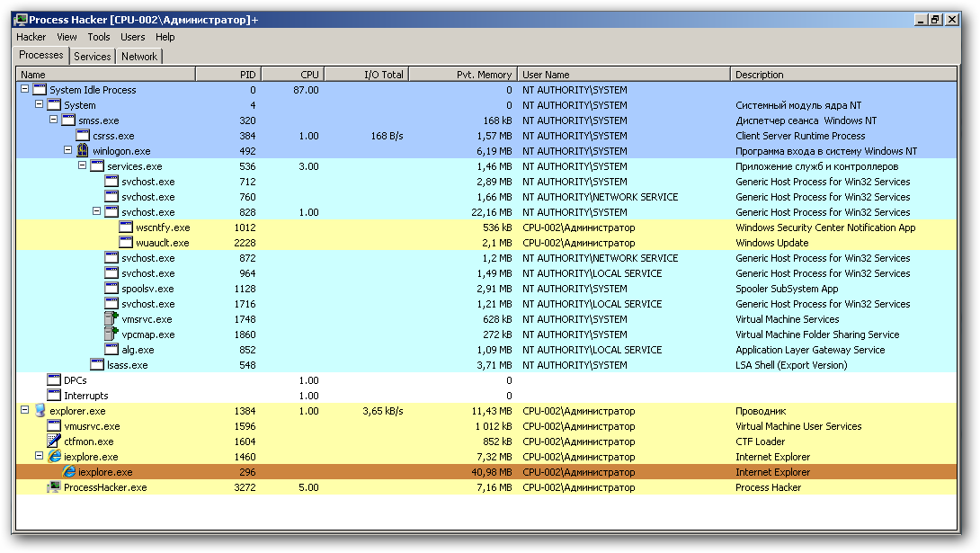980x553 pixels.
Task: Click the explorer.exe process icon
Action: coord(40,411)
